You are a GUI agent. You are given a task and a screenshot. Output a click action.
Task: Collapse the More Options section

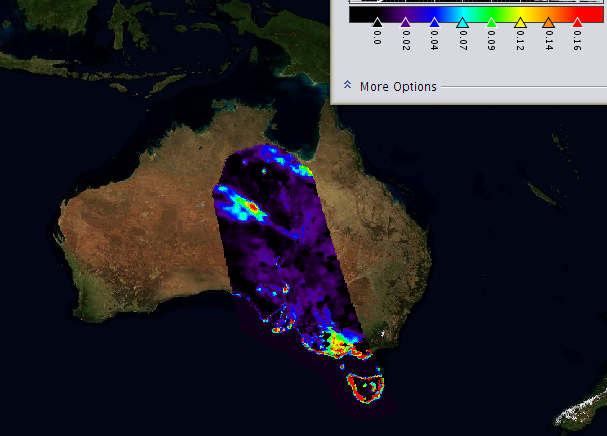point(347,85)
